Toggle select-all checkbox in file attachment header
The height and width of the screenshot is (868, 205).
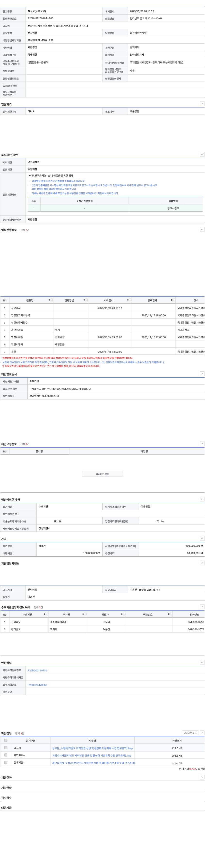tap(6, 740)
